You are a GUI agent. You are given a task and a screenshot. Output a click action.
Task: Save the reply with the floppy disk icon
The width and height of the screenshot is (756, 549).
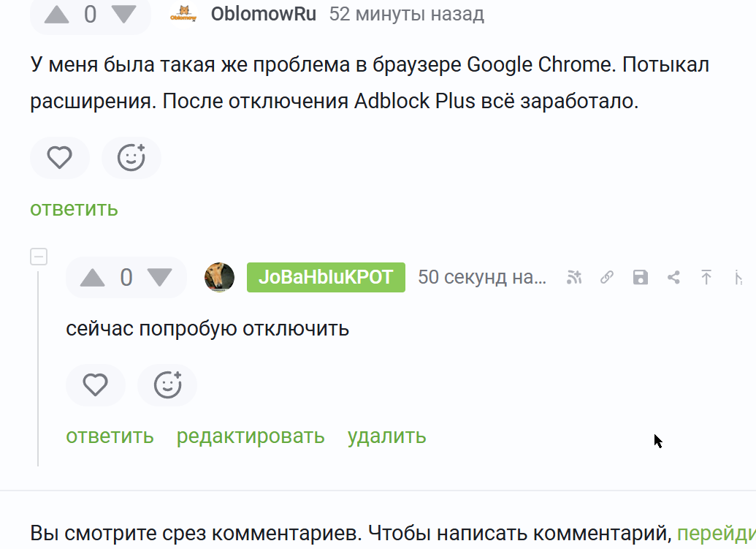pos(641,278)
